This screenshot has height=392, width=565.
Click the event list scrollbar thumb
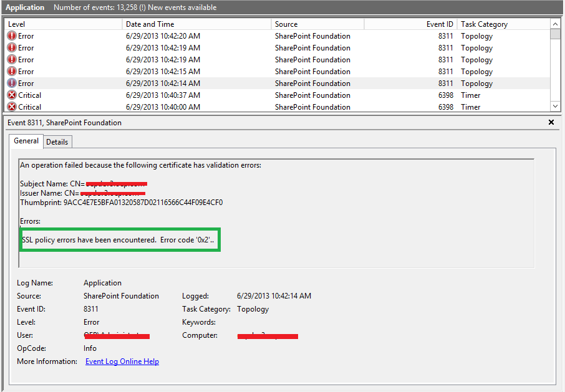tap(555, 34)
